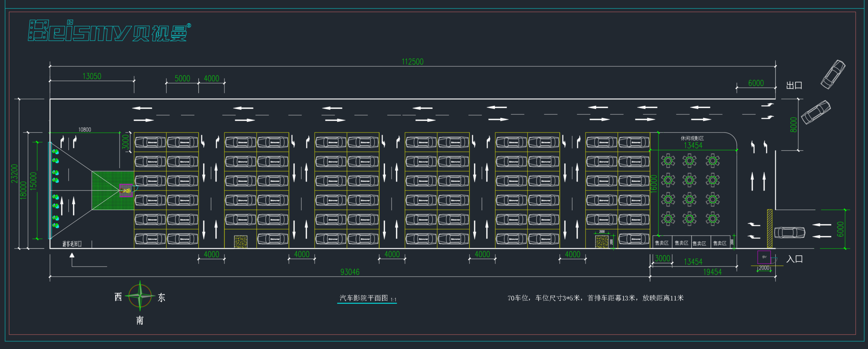Click the 6000 dimension above 入口
The width and height of the screenshot is (868, 349).
841,229
